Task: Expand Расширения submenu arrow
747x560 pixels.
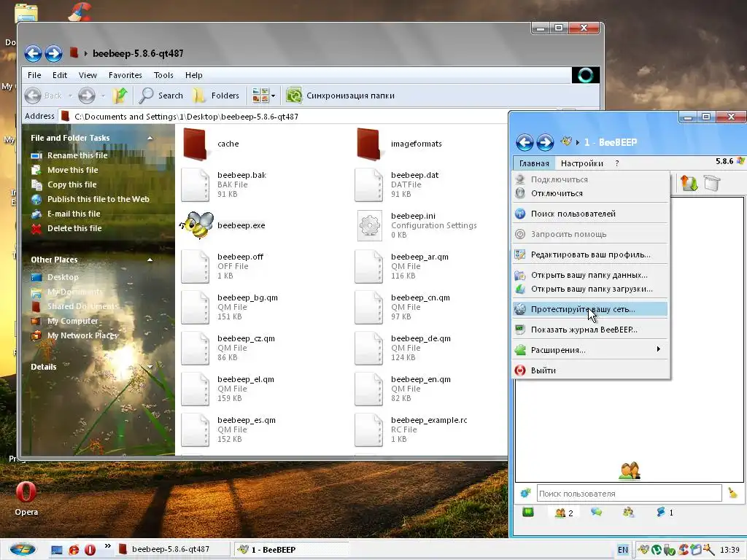Action: pyautogui.click(x=659, y=349)
